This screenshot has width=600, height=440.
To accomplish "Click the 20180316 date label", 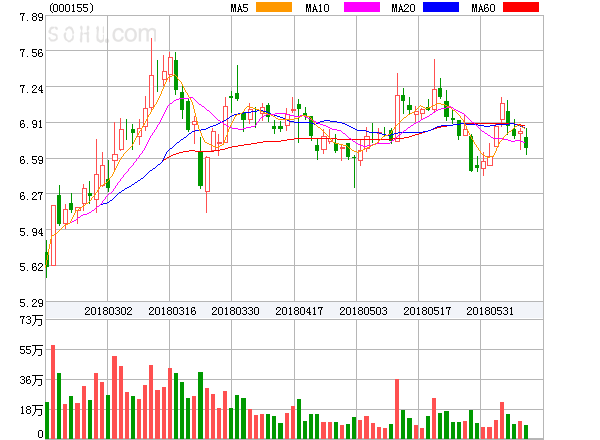I will (x=172, y=311).
